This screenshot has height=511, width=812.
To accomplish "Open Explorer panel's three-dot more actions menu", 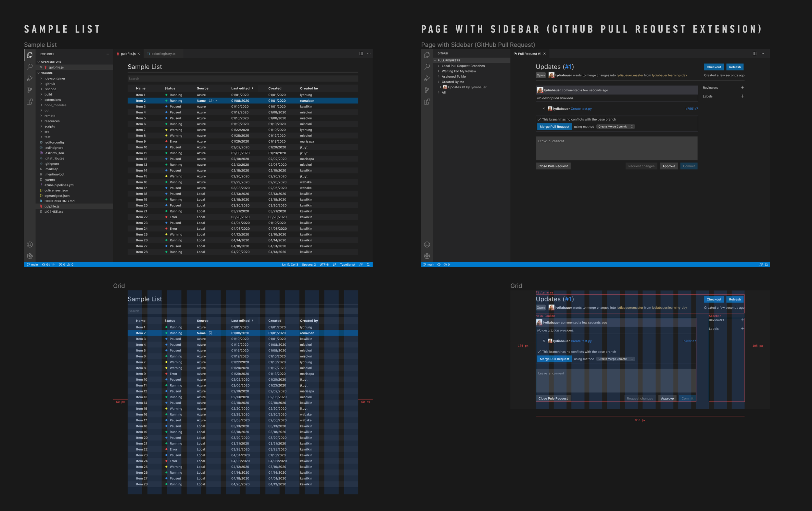I will pyautogui.click(x=107, y=54).
